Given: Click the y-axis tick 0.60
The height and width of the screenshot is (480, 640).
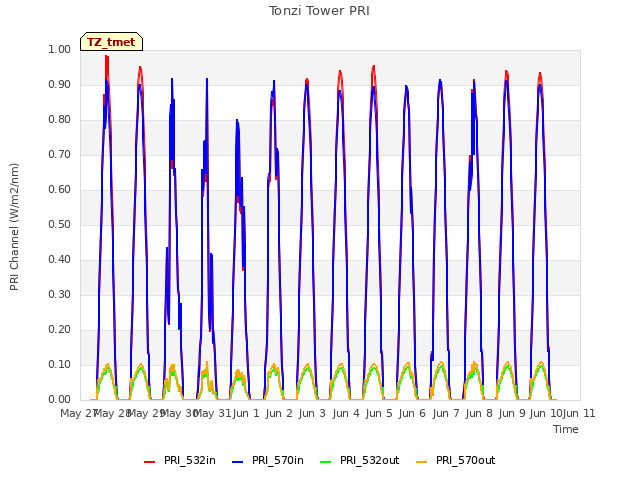Looking at the screenshot, I should (x=60, y=189).
